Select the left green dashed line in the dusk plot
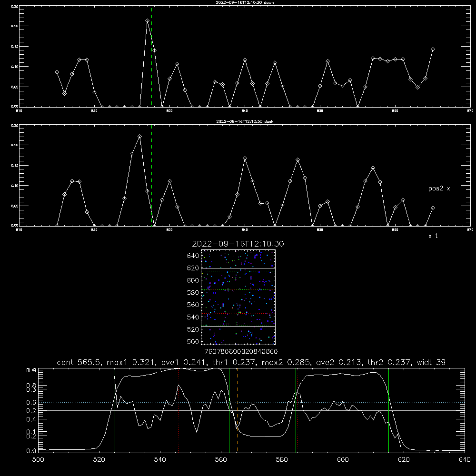The width and height of the screenshot is (476, 476). tap(151, 176)
